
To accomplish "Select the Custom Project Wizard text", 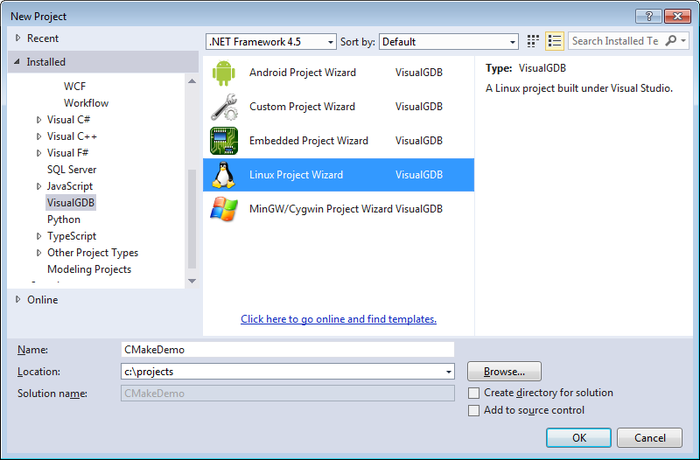I will 302,107.
